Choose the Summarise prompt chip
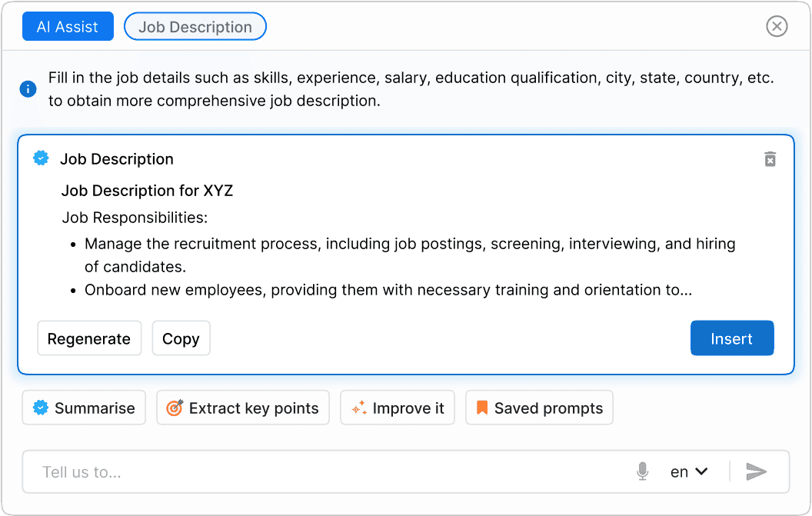Screen dimensions: 812x516 (84, 408)
